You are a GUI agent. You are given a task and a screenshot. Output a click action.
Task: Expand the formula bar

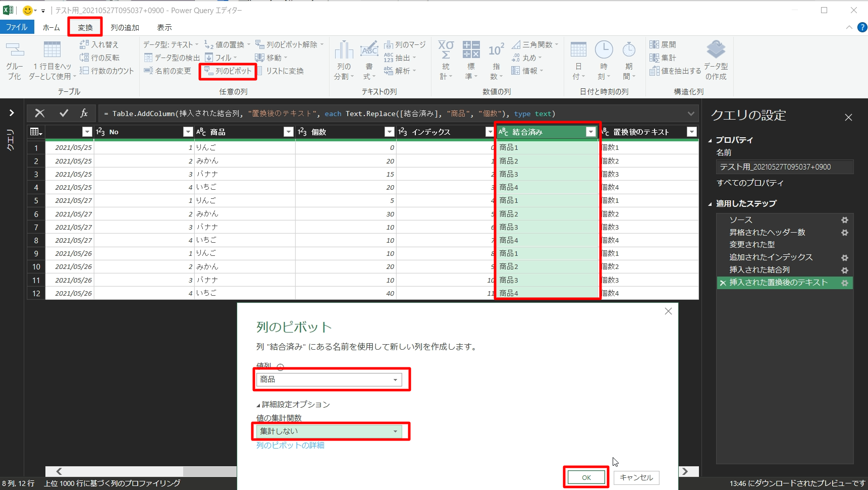pos(690,114)
